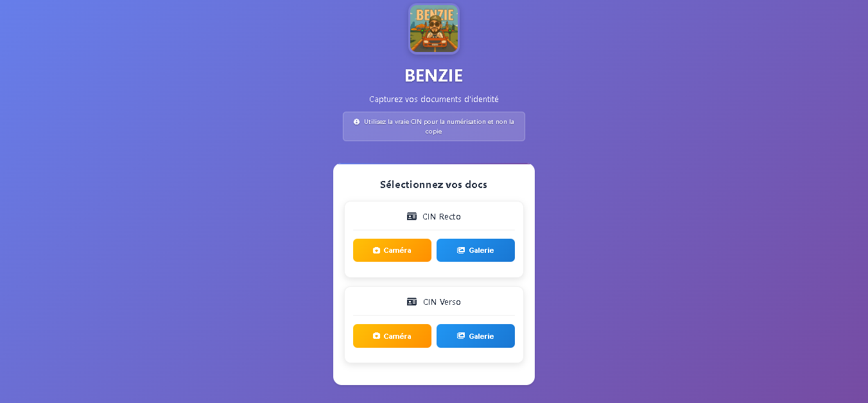Click the 'CIN Recto' label text
Viewport: 868px width, 403px height.
442,216
